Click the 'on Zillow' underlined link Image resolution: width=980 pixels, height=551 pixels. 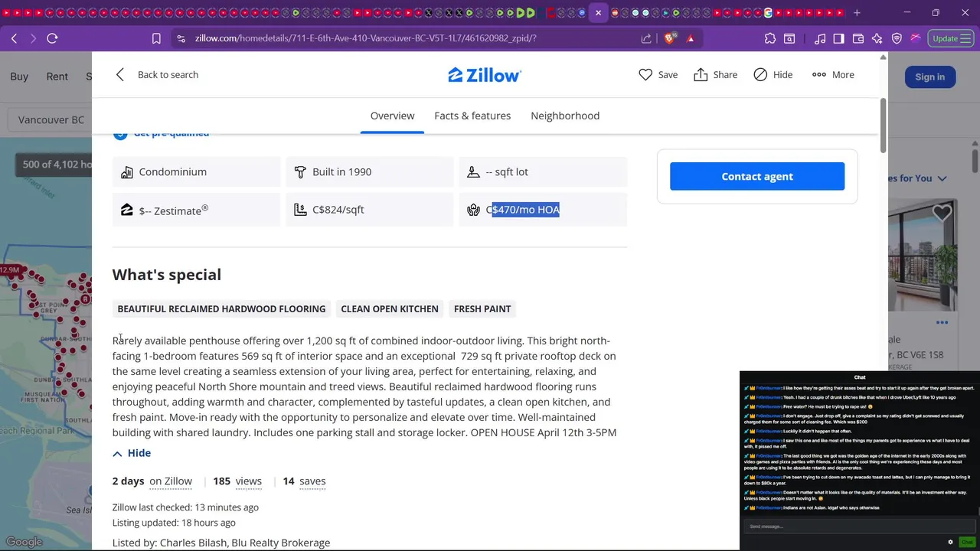pyautogui.click(x=171, y=481)
